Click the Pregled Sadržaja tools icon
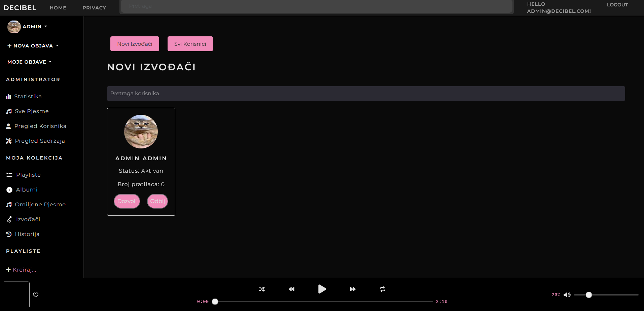Viewport: 644px width, 311px height. point(9,141)
